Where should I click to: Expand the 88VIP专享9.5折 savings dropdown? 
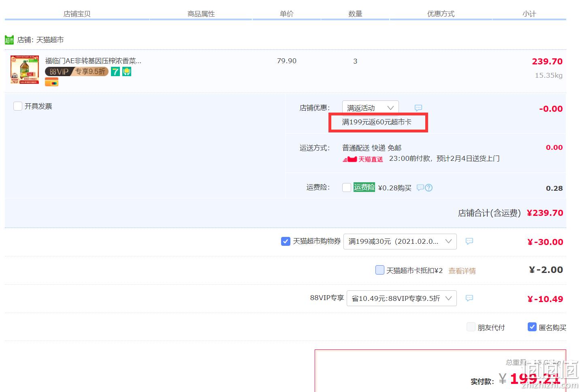[x=402, y=298]
